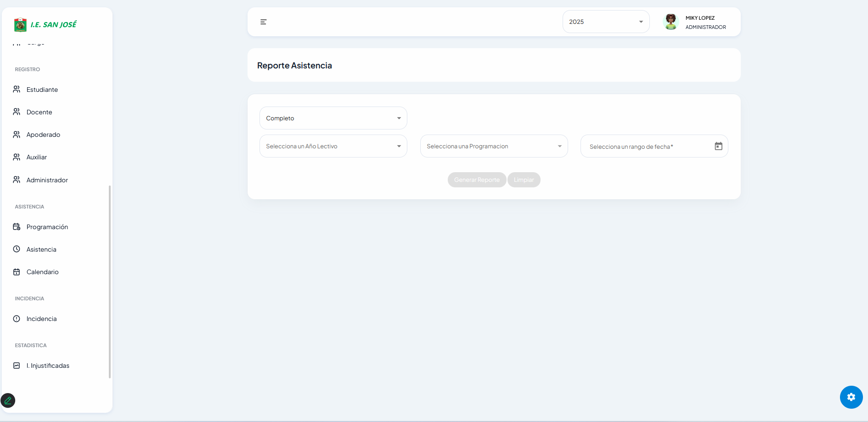Screen dimensions: 868x422
Task: Open Estudiante in the sidebar menu
Action: click(42, 90)
